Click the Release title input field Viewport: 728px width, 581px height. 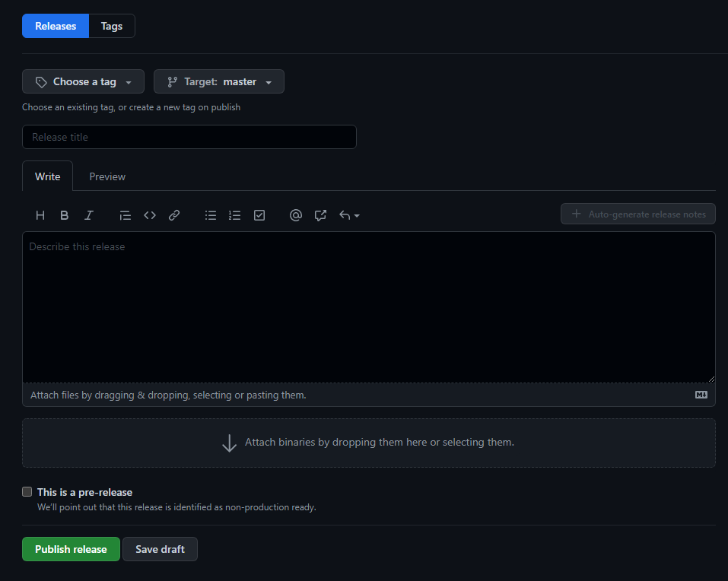(189, 137)
